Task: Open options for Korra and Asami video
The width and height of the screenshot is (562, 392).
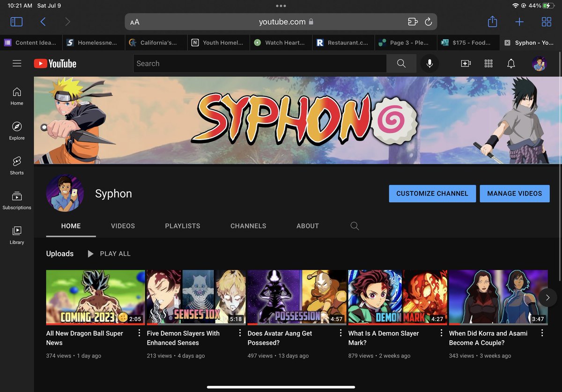Action: click(x=542, y=333)
